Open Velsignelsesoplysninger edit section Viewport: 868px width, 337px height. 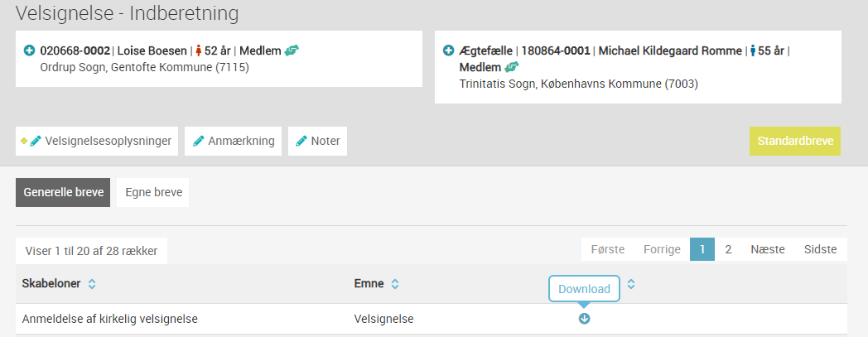point(97,141)
